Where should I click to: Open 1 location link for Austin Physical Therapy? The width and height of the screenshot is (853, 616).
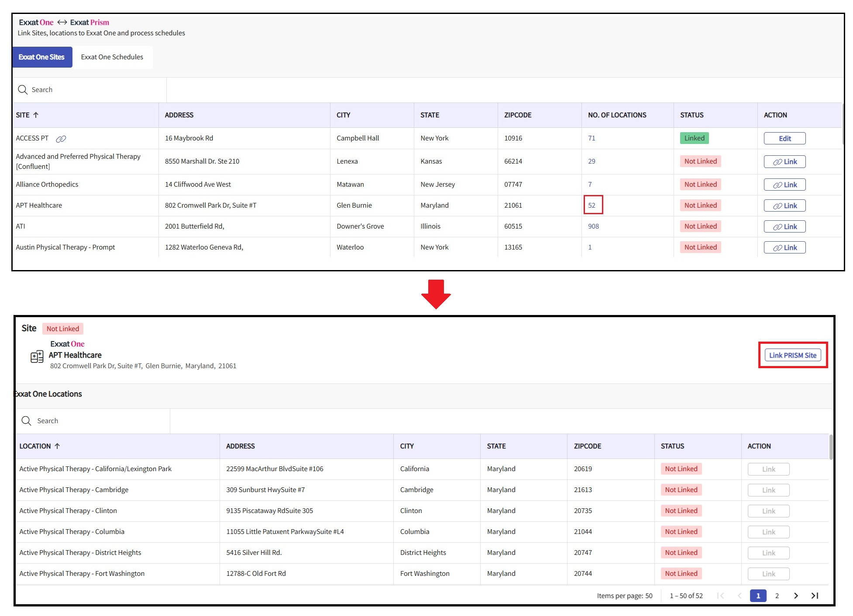(590, 247)
